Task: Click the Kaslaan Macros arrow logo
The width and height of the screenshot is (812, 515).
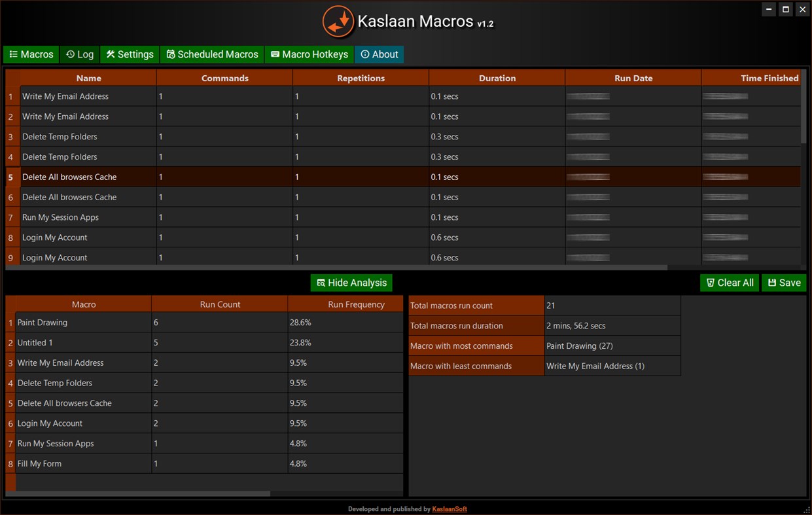Action: click(338, 22)
